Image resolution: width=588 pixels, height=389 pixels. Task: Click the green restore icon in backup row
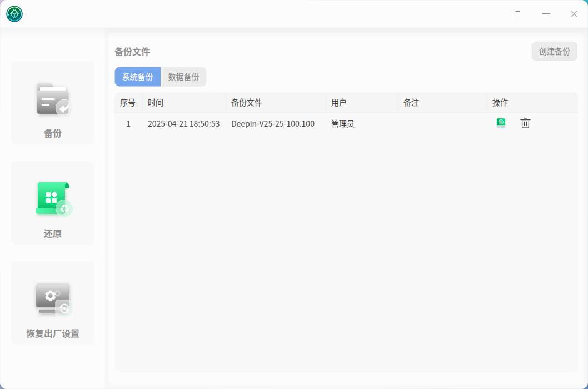[501, 123]
